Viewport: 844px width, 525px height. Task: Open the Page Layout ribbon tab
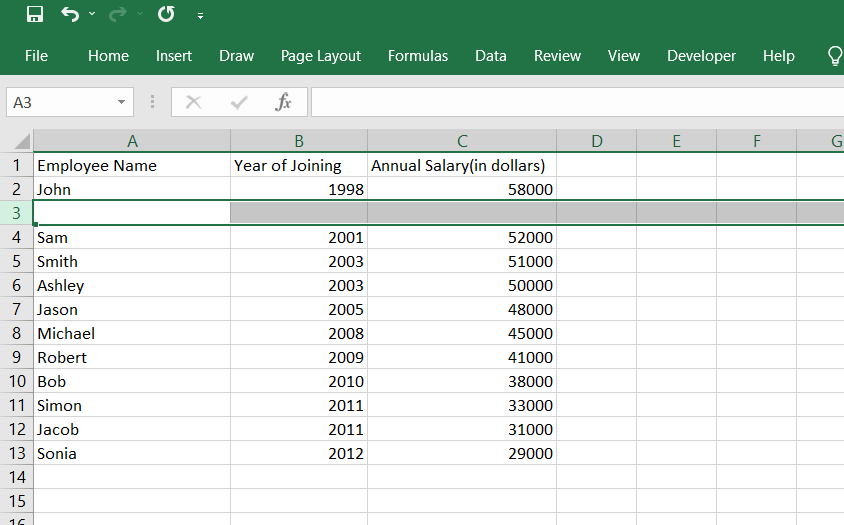[x=321, y=56]
